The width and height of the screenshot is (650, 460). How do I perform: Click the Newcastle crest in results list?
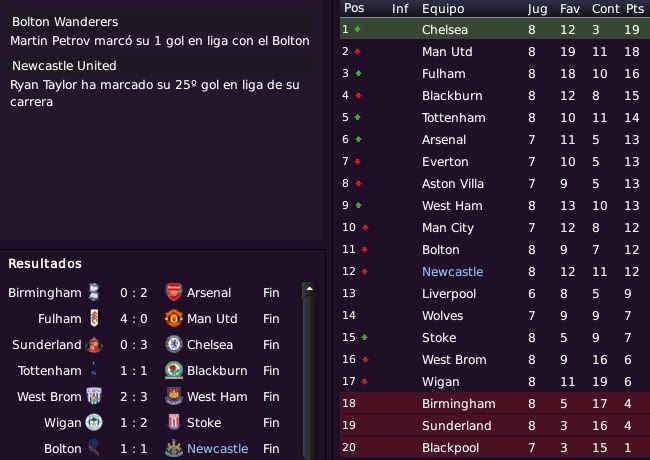174,448
